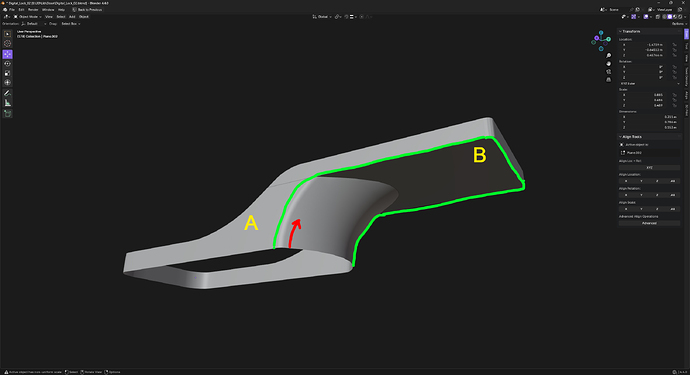Open the Options dropdown

click(679, 24)
